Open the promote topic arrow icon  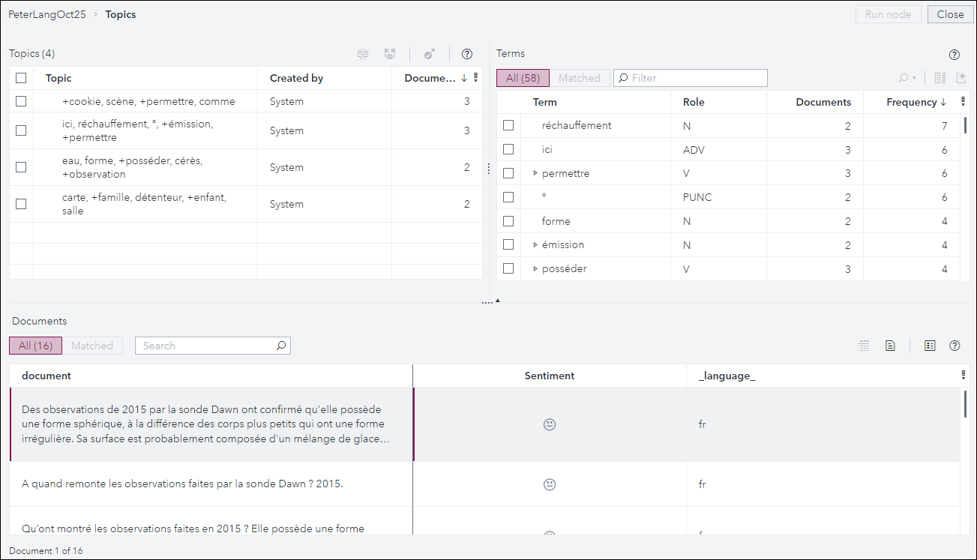[x=429, y=53]
